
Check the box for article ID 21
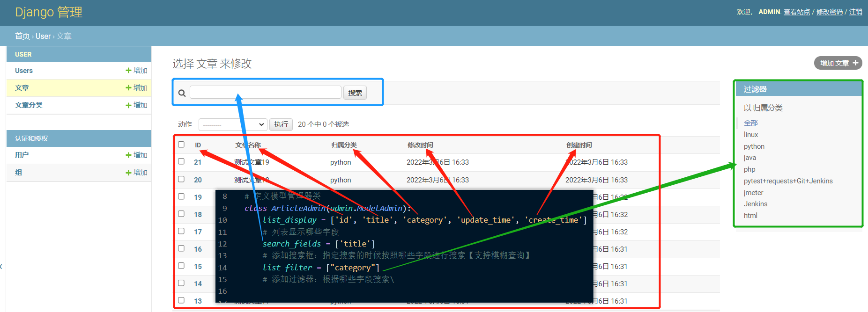point(181,161)
